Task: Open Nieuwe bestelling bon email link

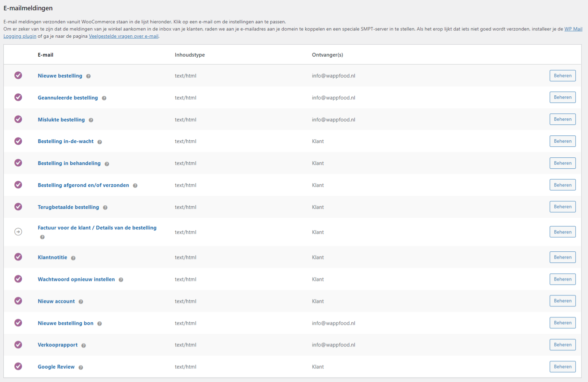Action: pos(66,323)
